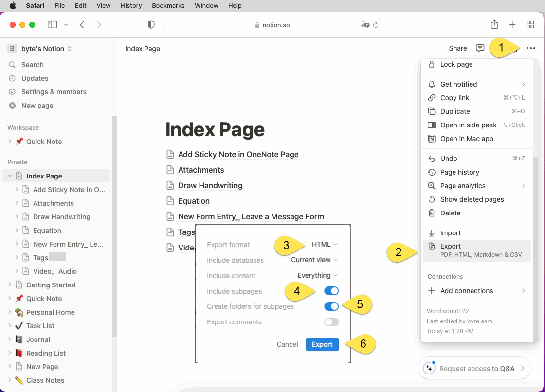
Task: Open the Apple menu
Action: 13,5
